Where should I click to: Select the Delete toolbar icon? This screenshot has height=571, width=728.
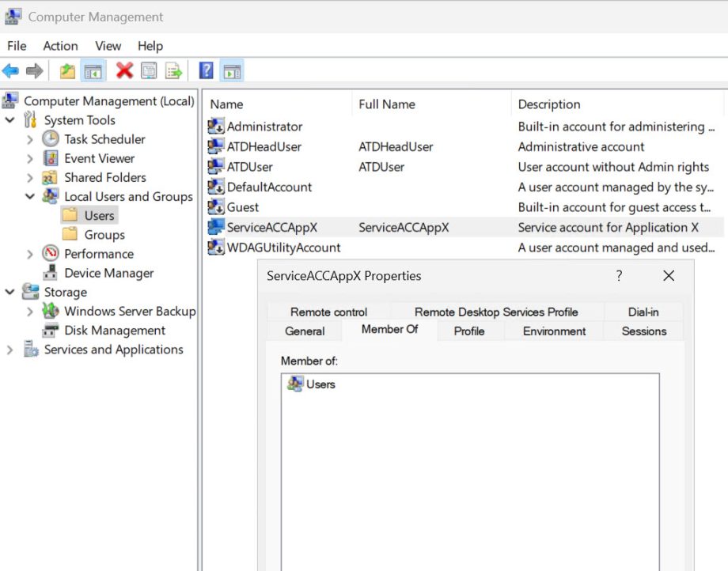click(123, 70)
